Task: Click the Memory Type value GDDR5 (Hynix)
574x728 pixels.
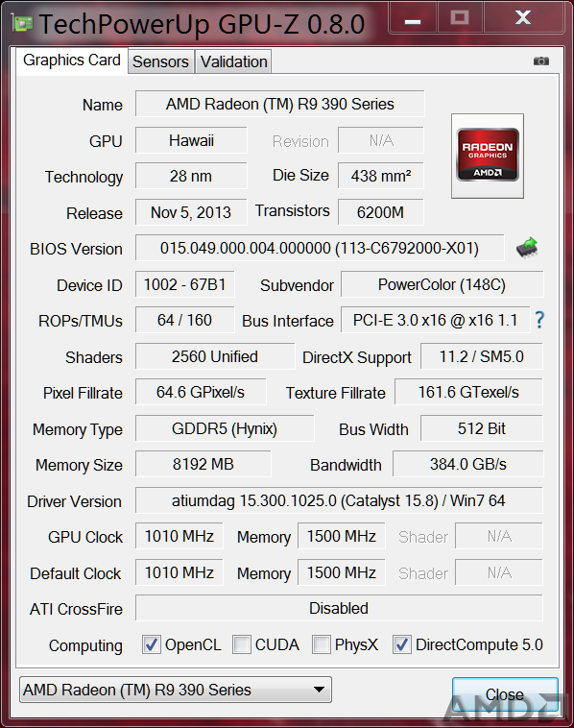Action: tap(225, 428)
